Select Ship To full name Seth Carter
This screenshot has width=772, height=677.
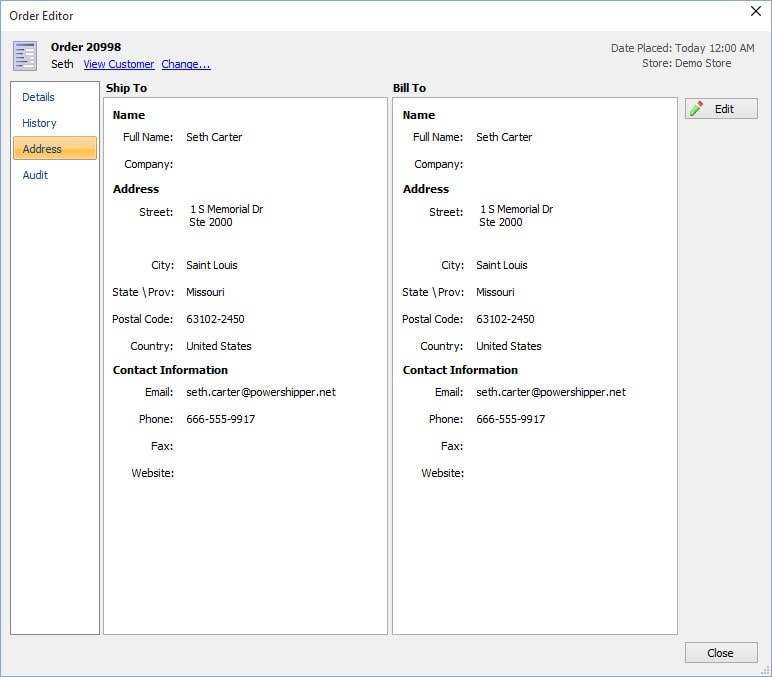[214, 137]
